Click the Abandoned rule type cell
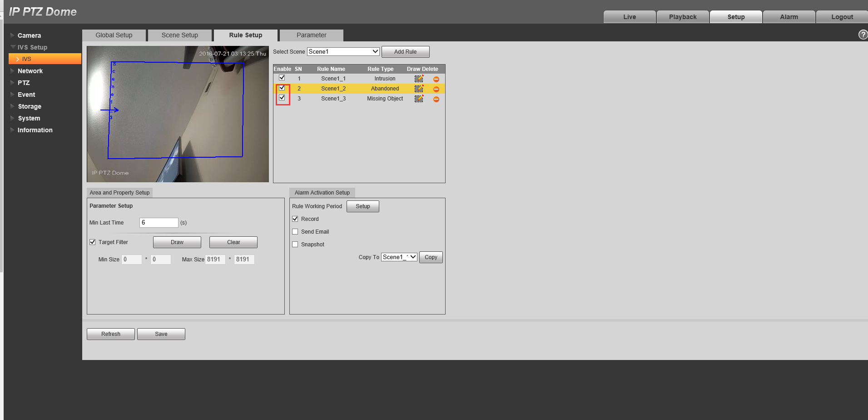 (385, 89)
